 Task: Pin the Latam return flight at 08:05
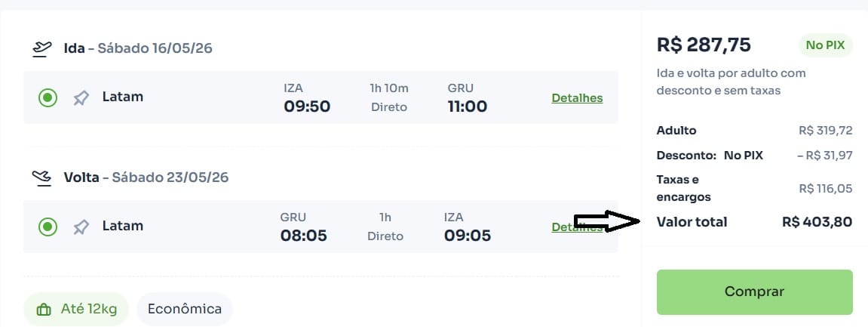pos(81,227)
